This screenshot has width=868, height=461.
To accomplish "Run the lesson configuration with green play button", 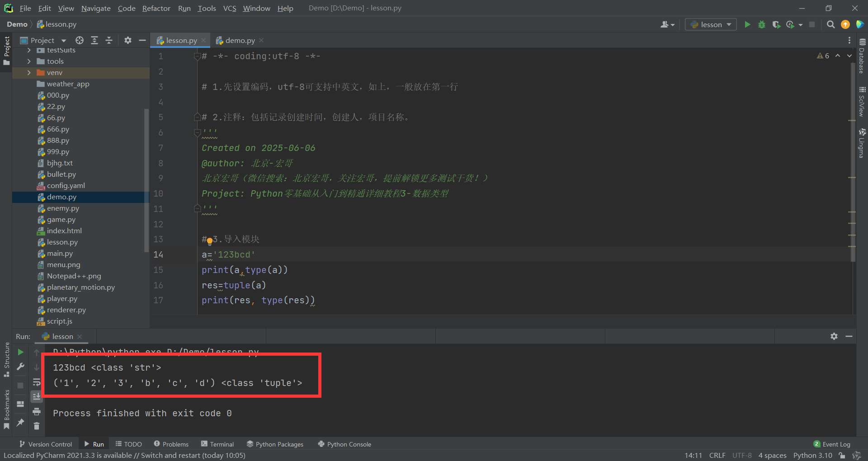I will 747,24.
